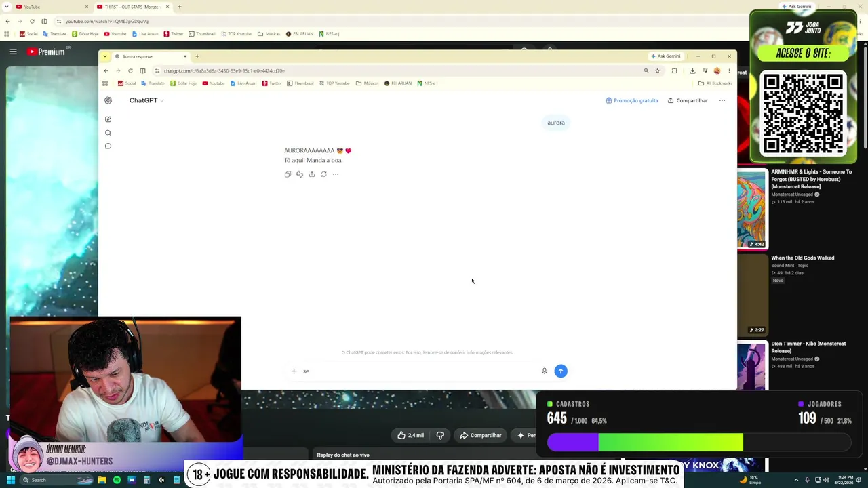
Task: Open the Live Aruan bookmark in ChatGPT window
Action: click(243, 83)
